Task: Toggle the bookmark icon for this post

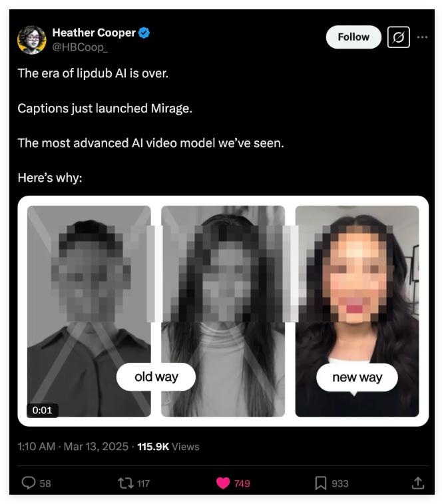Action: click(x=321, y=483)
